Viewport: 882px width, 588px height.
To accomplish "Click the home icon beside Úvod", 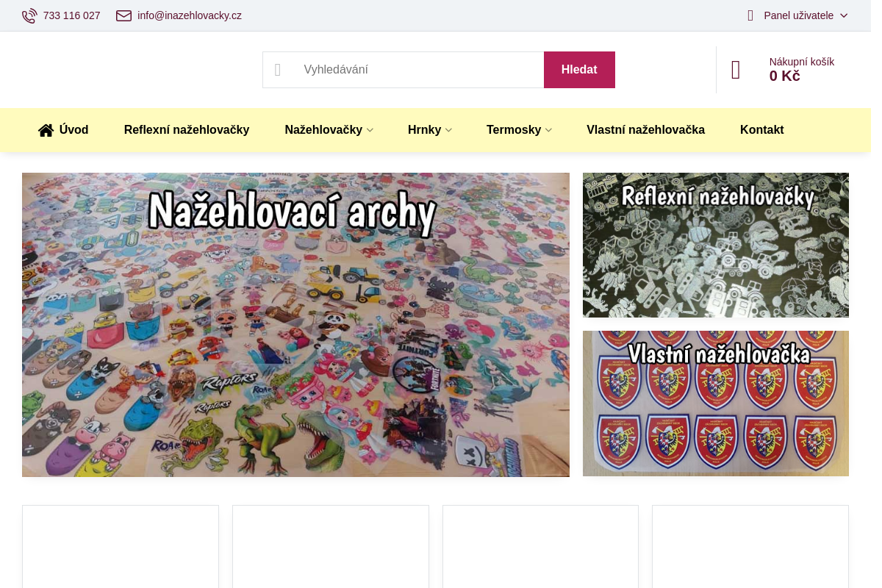I will [46, 130].
